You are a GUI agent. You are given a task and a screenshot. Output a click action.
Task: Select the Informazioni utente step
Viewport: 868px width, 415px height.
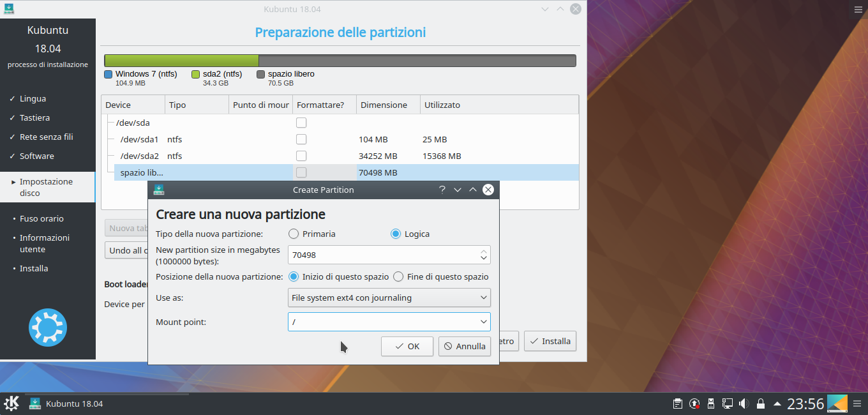[45, 243]
